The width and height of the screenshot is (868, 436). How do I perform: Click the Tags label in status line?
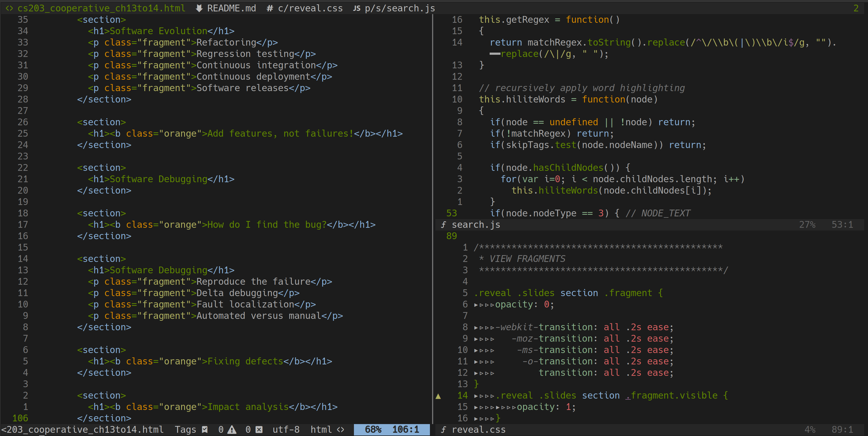coord(185,429)
